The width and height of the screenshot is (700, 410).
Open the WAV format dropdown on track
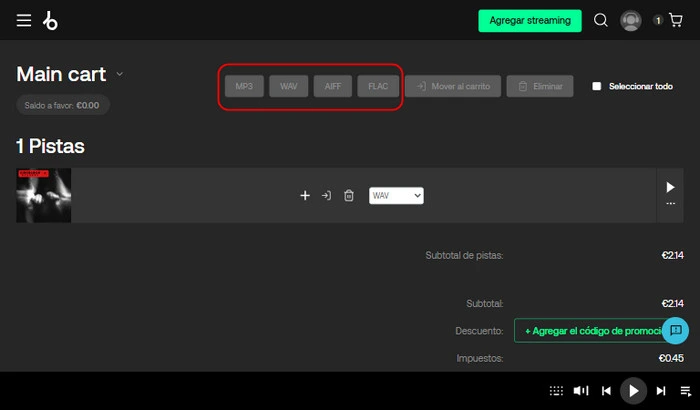(x=396, y=196)
